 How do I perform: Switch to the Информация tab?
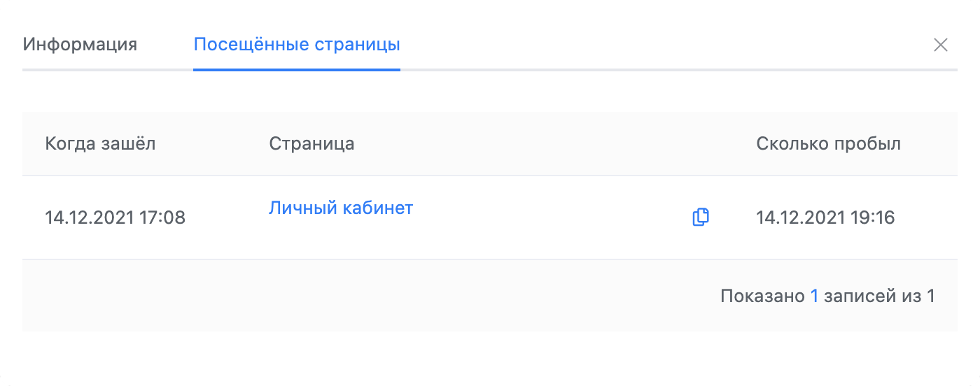(x=80, y=45)
